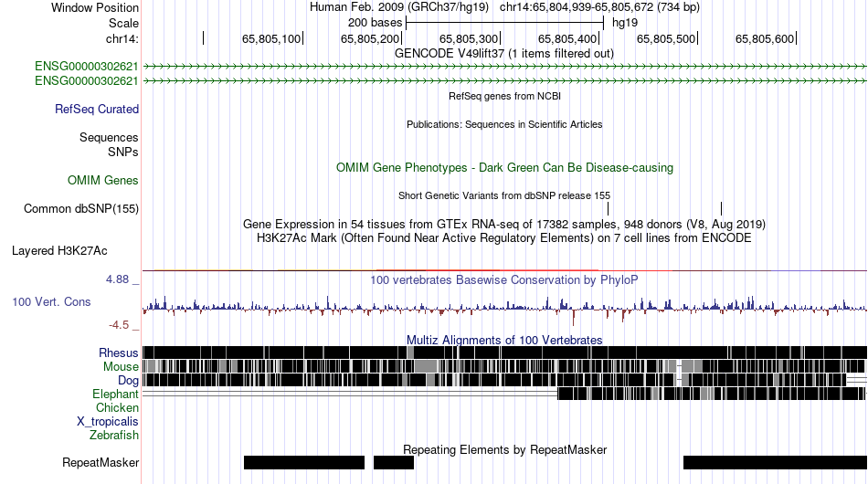
Task: Click the OMIM Gene Phenotypes track title
Action: [x=505, y=168]
